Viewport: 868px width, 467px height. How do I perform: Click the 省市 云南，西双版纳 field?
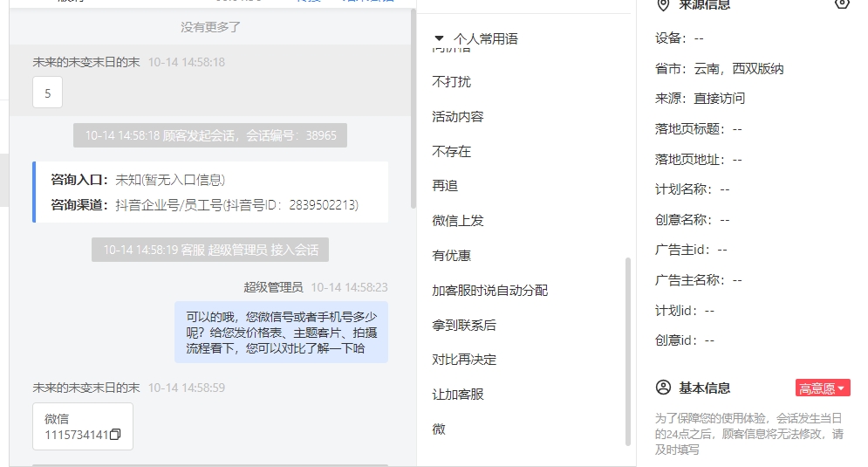(x=719, y=69)
